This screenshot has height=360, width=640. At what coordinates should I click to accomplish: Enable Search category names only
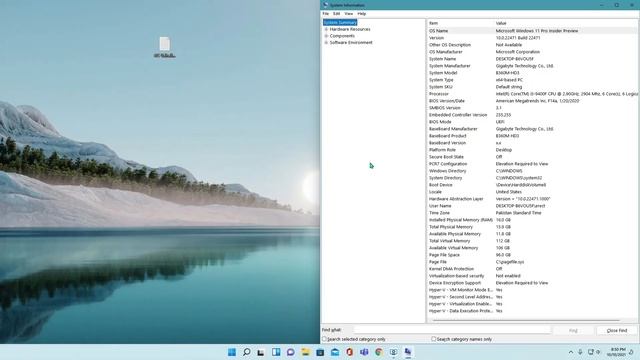[x=433, y=339]
